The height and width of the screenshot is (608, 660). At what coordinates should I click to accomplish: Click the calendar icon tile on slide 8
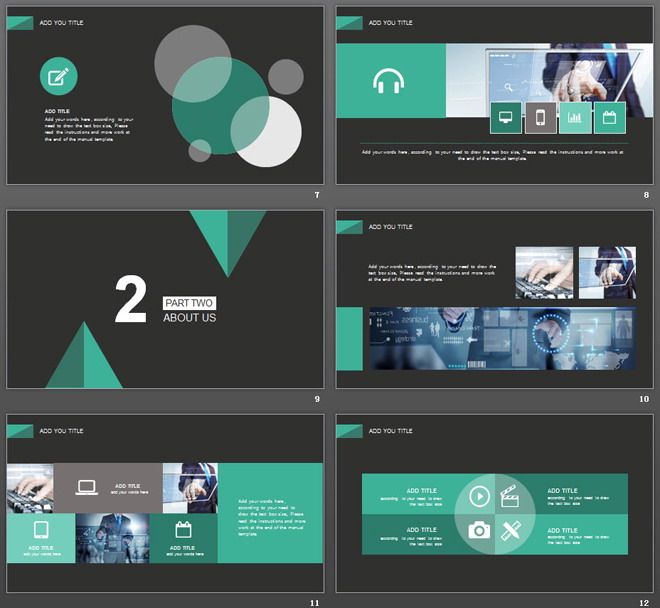609,118
